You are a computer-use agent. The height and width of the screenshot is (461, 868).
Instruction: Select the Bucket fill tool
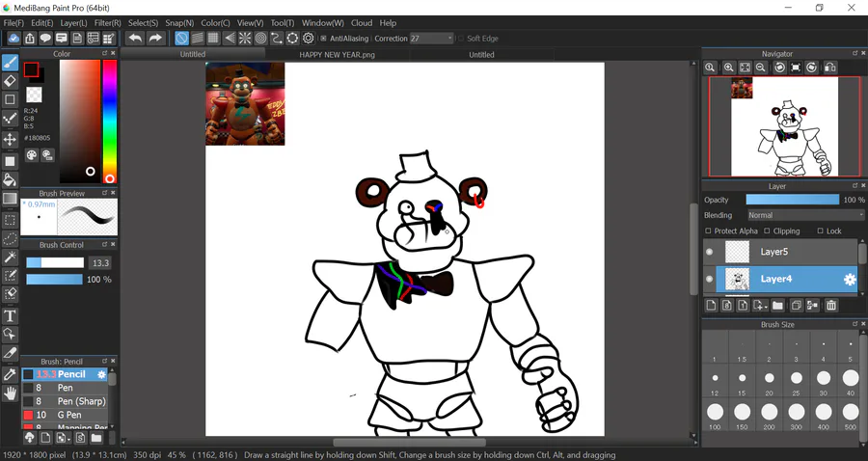click(x=10, y=179)
